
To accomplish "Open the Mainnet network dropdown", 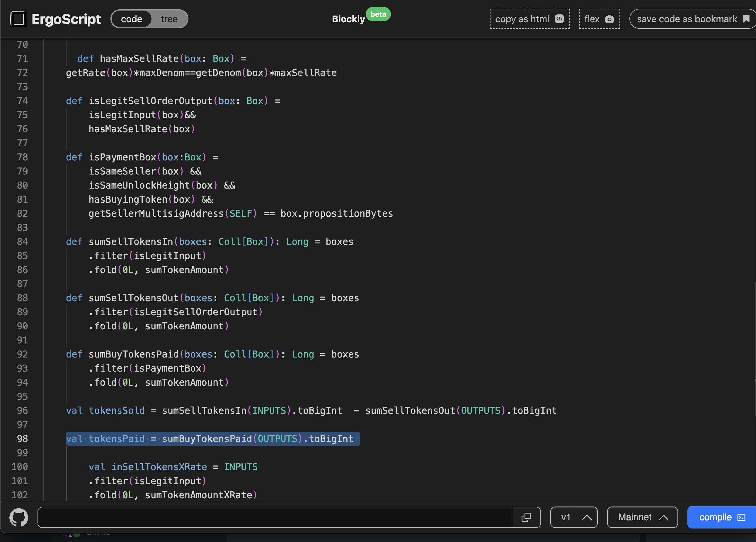I will pos(635,517).
